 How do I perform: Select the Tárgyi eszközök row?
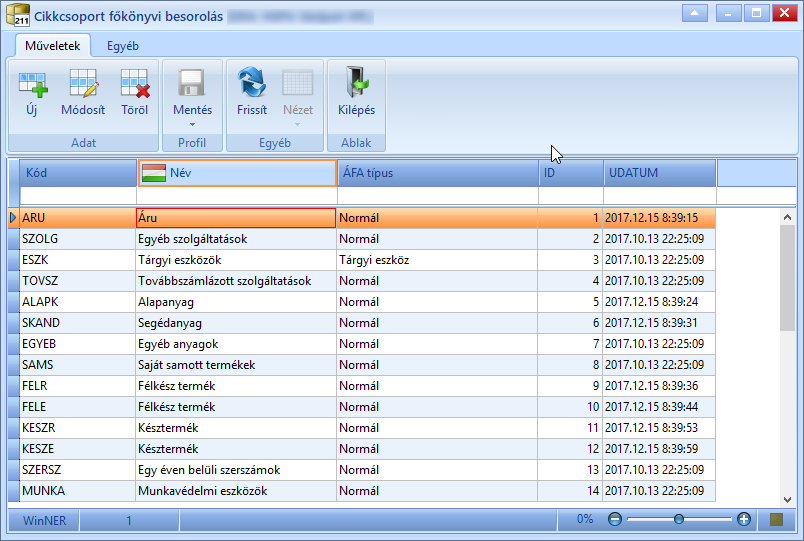[x=361, y=260]
